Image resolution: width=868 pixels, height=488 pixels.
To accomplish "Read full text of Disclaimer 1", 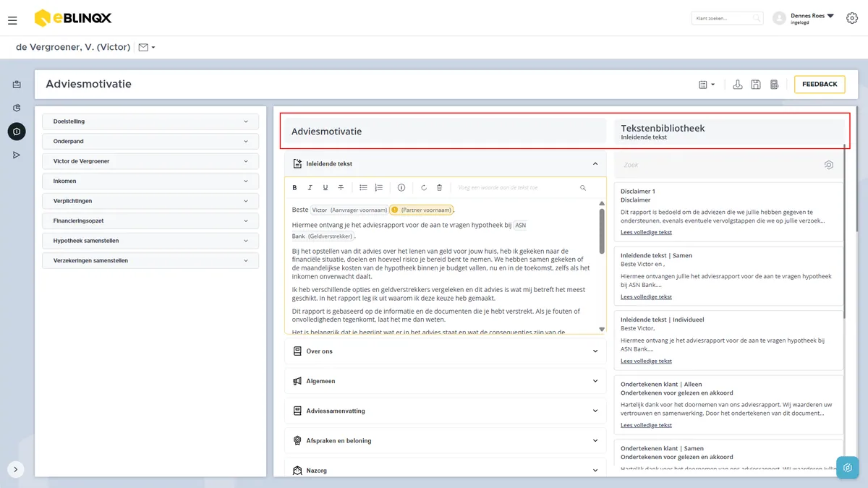I will tap(646, 232).
